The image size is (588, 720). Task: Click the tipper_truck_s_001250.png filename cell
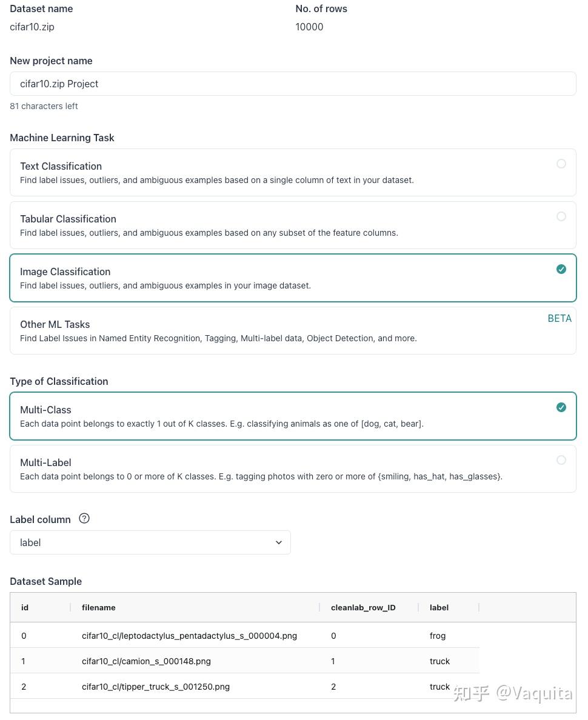coord(156,687)
